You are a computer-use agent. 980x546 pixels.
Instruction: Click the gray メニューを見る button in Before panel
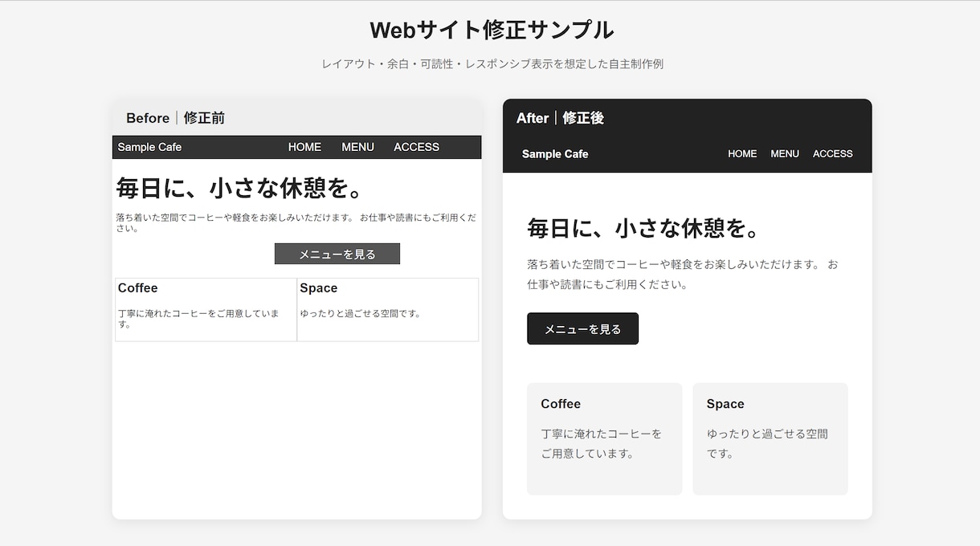tap(337, 254)
